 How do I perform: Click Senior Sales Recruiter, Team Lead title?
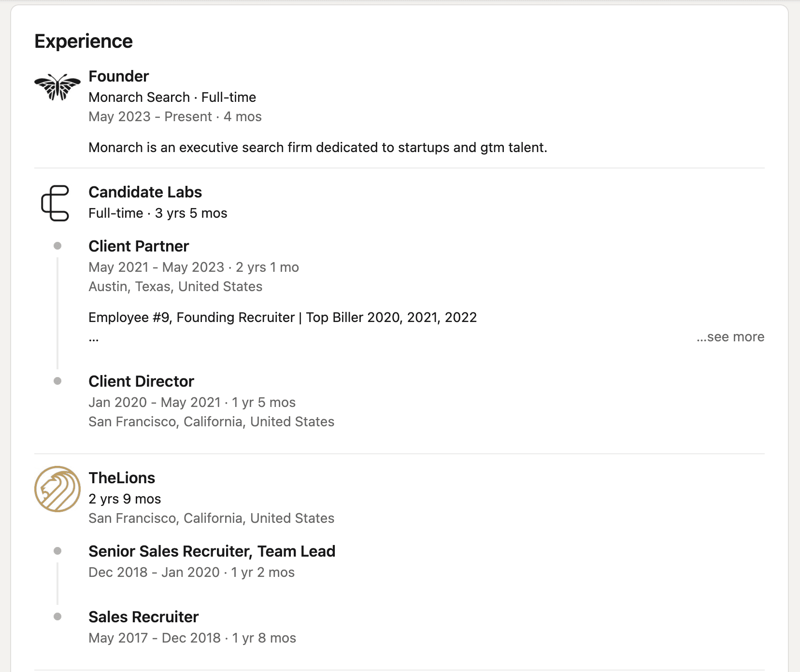coord(212,551)
